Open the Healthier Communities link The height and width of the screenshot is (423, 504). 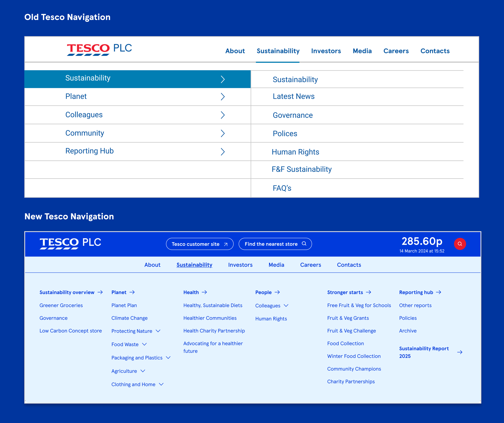click(x=210, y=318)
